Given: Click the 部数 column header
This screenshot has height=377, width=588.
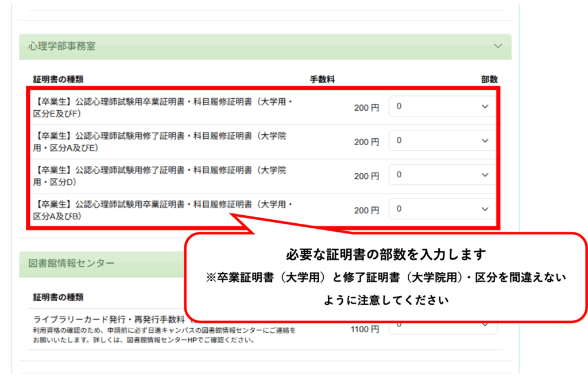Looking at the screenshot, I should (489, 79).
